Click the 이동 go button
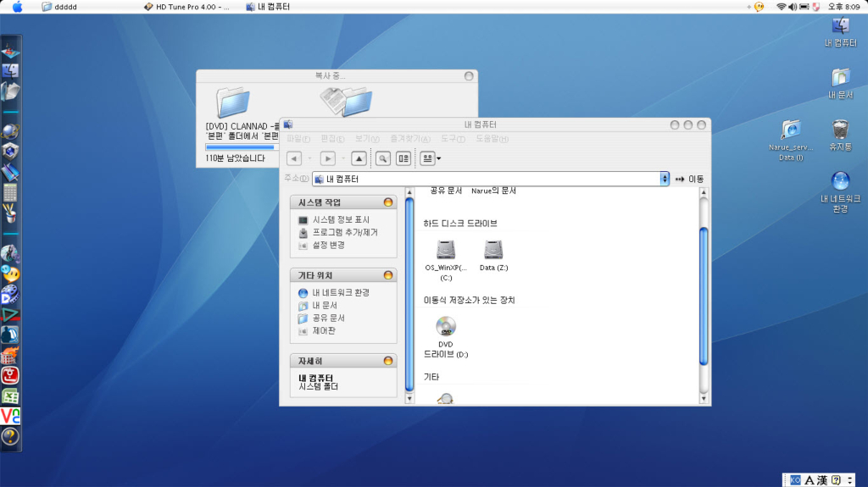The height and width of the screenshot is (487, 868). coord(689,179)
